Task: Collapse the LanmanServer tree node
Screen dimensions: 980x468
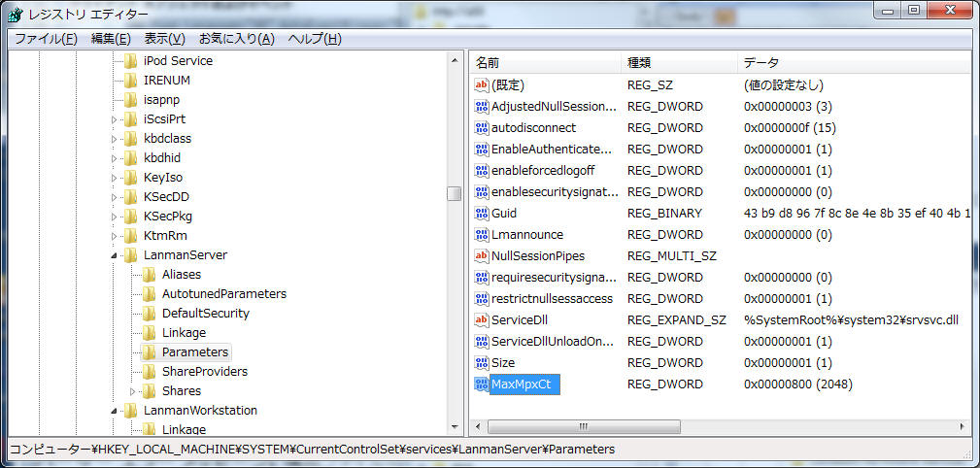Action: 116,255
